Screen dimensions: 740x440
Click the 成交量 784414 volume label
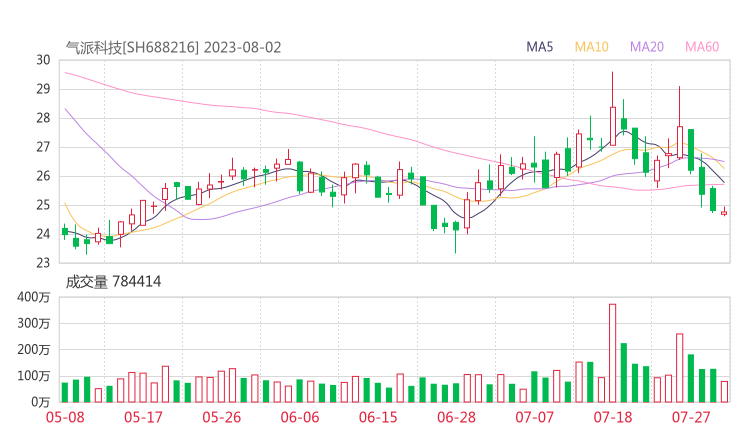coord(113,282)
